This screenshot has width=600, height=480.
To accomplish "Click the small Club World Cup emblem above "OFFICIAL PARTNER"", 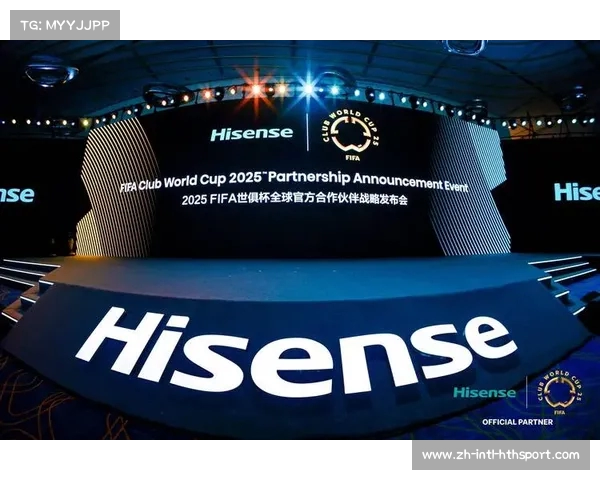I will coord(559,393).
